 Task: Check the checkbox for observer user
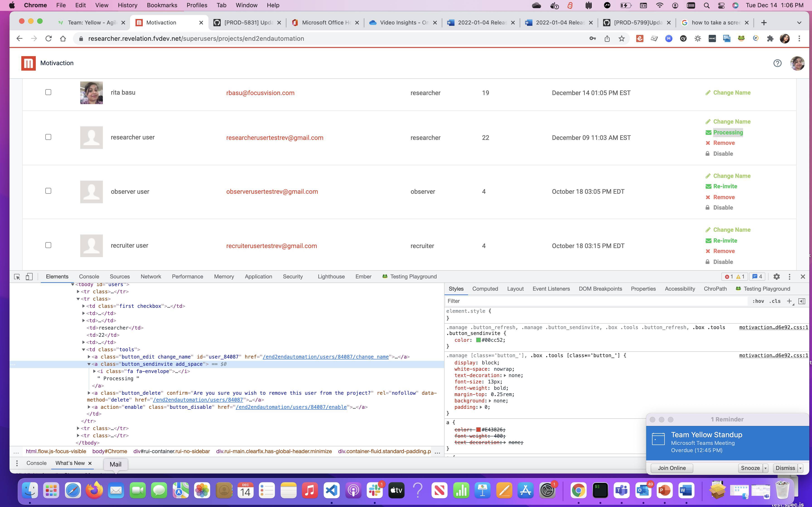pyautogui.click(x=48, y=191)
